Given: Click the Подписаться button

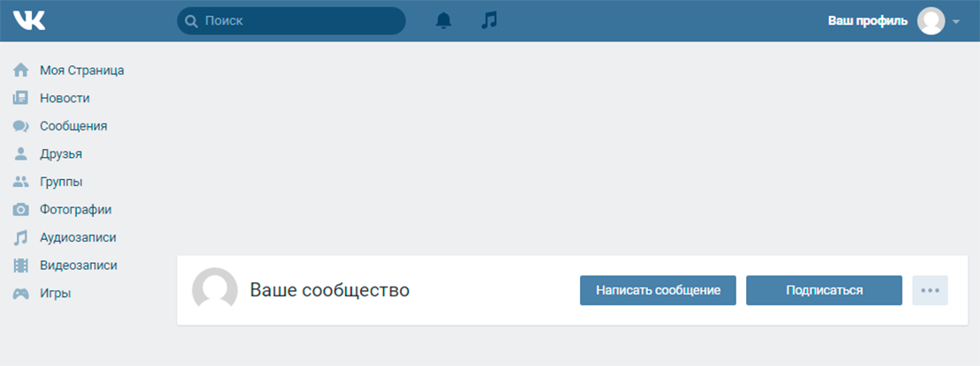Looking at the screenshot, I should pyautogui.click(x=825, y=290).
